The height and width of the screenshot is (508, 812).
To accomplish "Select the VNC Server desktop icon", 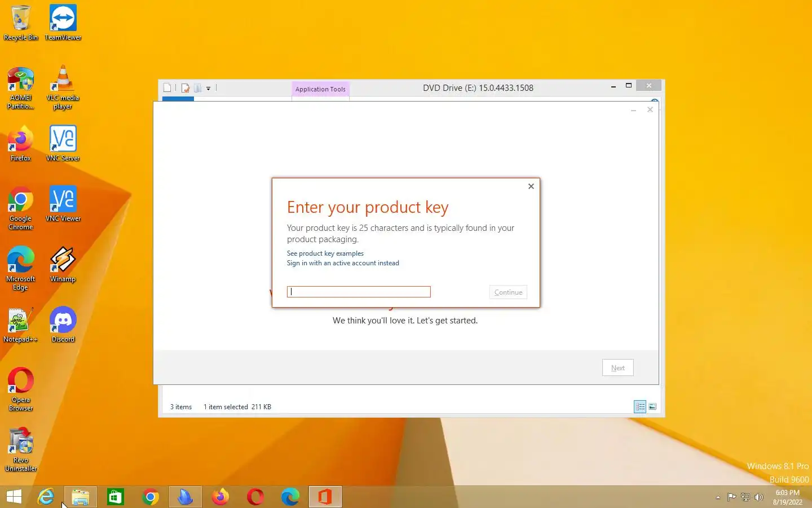I will coord(63,144).
